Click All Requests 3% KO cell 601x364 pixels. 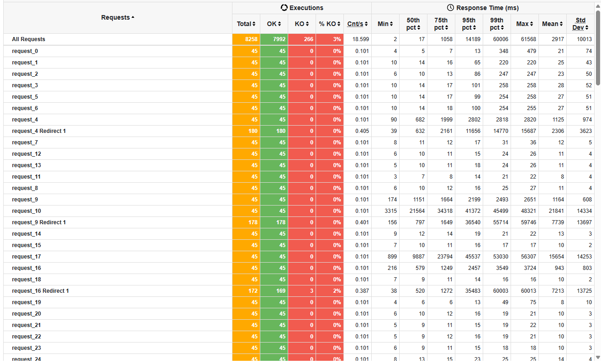tap(330, 39)
